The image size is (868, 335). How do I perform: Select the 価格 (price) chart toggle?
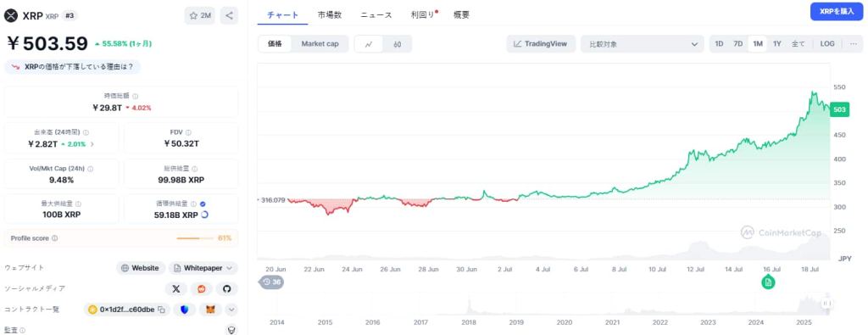coord(275,44)
